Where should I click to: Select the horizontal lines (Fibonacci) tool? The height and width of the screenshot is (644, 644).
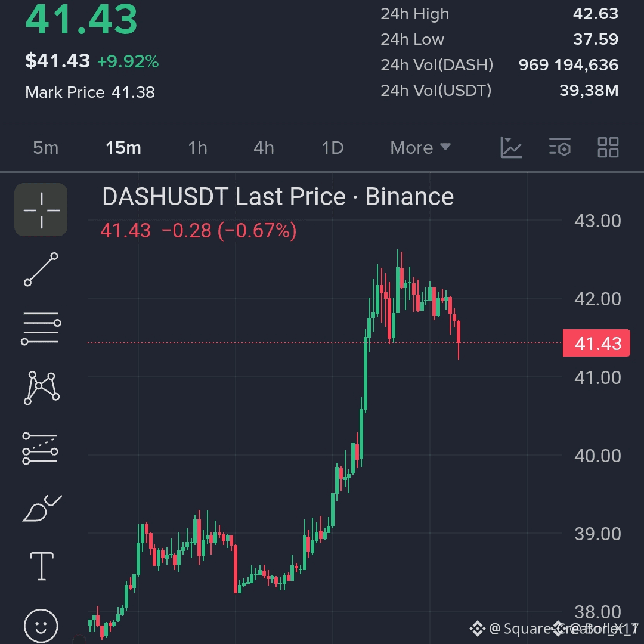[x=41, y=328]
